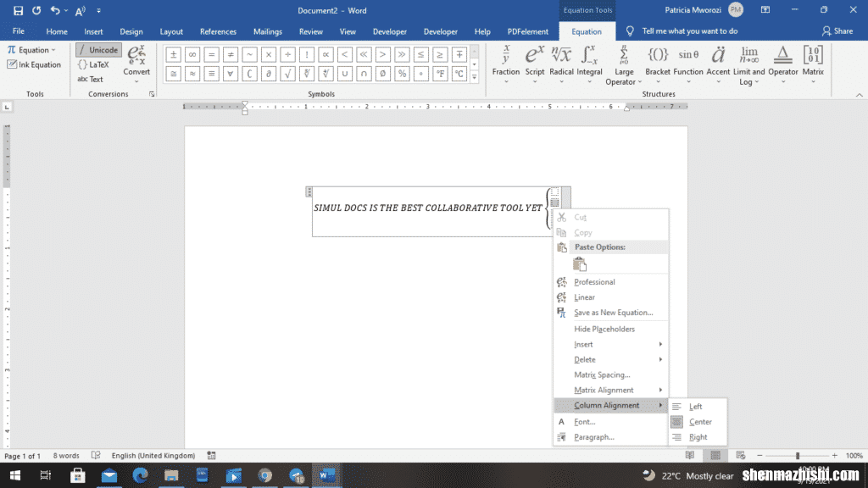Open the Matrix structures dropdown

coord(813,64)
